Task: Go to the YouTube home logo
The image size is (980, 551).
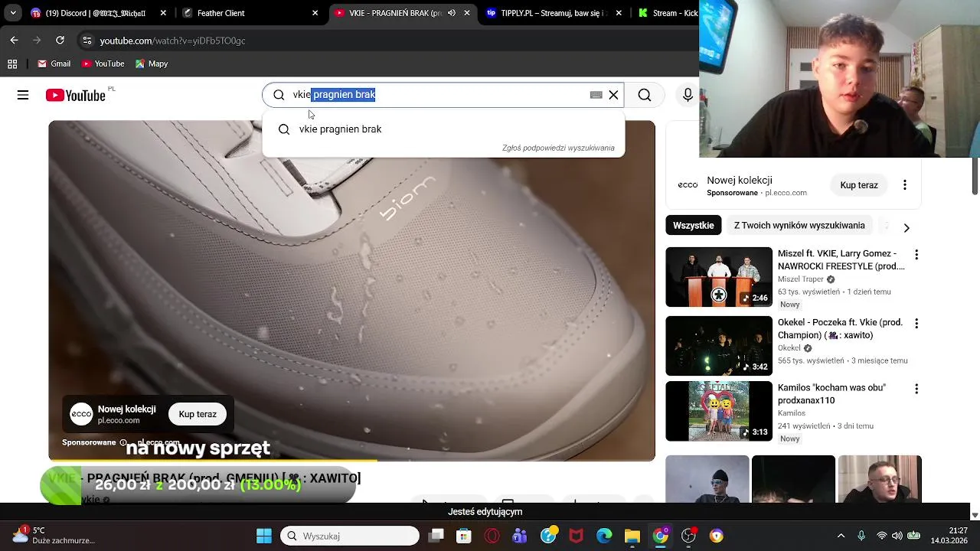Action: (76, 95)
